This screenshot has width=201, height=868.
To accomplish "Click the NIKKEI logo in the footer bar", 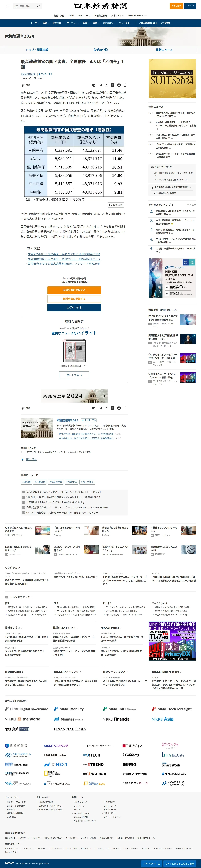I will (9, 863).
